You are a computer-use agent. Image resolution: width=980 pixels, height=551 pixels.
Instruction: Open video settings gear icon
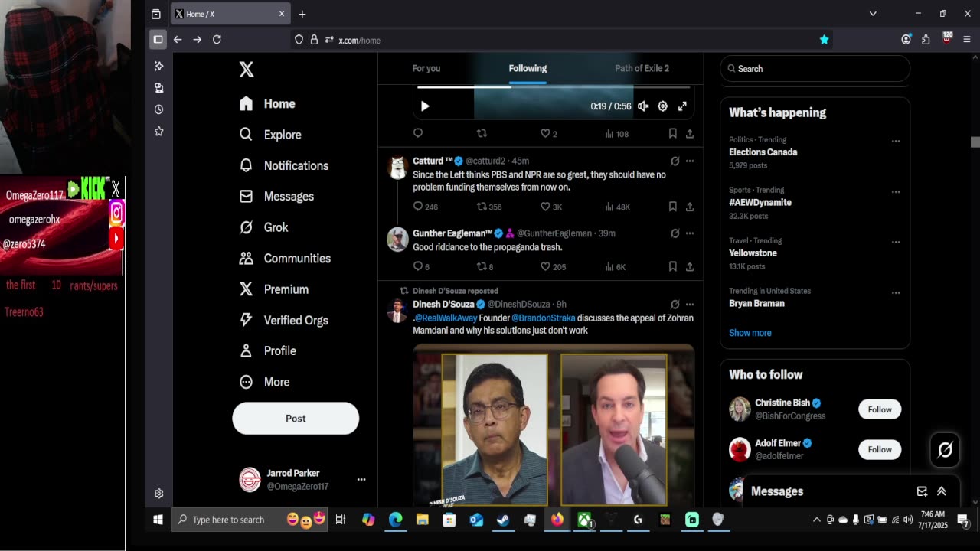[662, 106]
